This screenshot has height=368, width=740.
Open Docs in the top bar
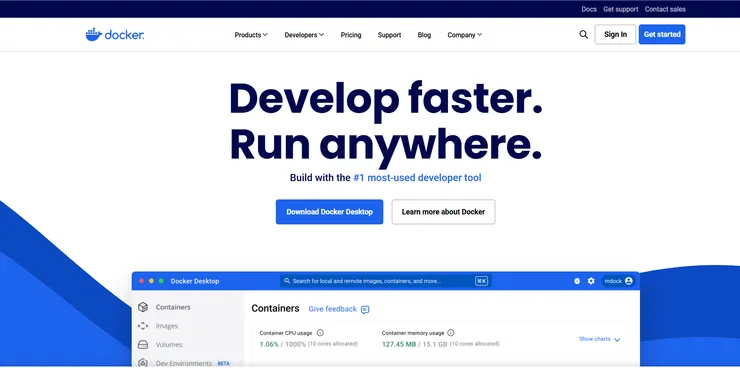[589, 9]
